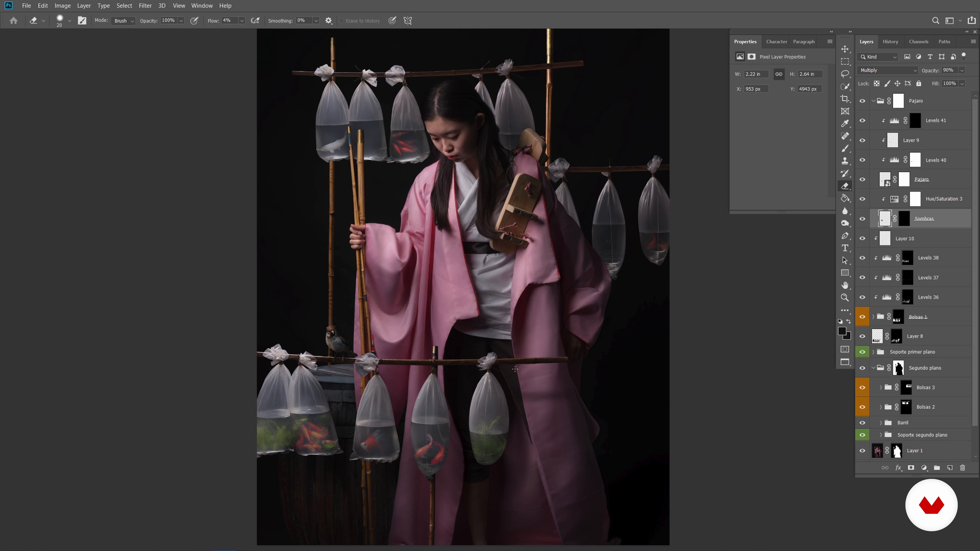The width and height of the screenshot is (980, 551).
Task: Select the Levels 38 layer
Action: coord(928,258)
